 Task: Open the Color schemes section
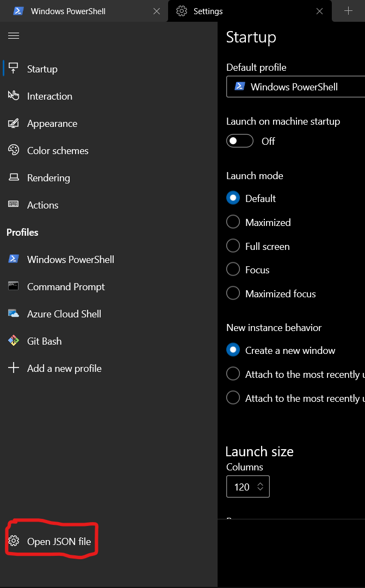(x=58, y=151)
